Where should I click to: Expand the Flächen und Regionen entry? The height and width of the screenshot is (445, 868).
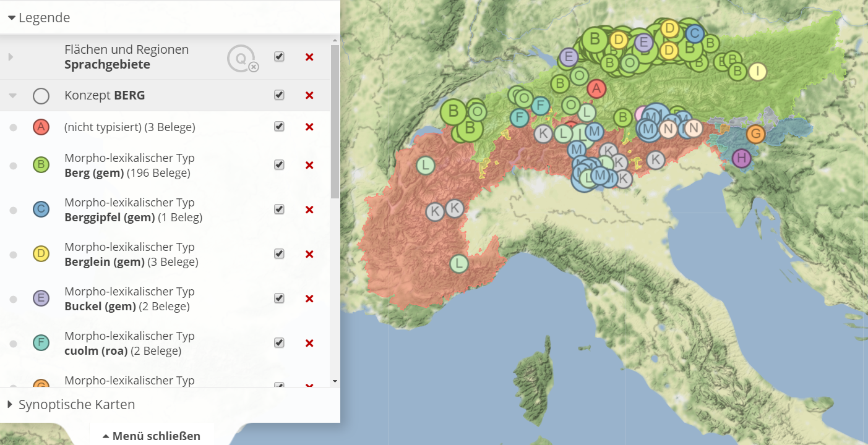(x=11, y=57)
